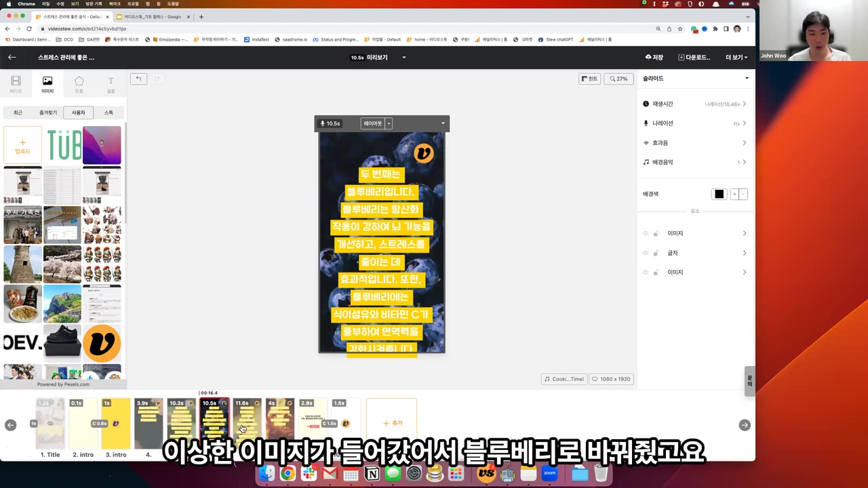Screen dimensions: 868x488
Task: Click the minus next to 배경색 swatch
Action: click(x=743, y=195)
